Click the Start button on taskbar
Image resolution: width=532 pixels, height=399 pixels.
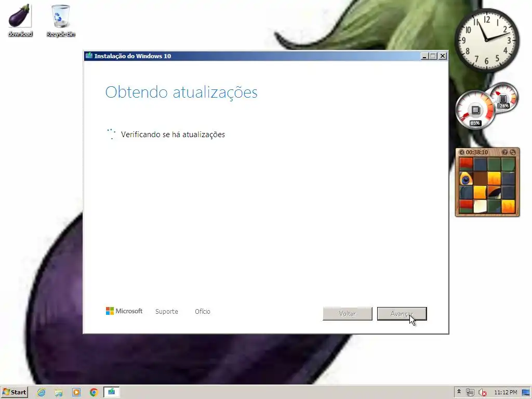pyautogui.click(x=14, y=392)
